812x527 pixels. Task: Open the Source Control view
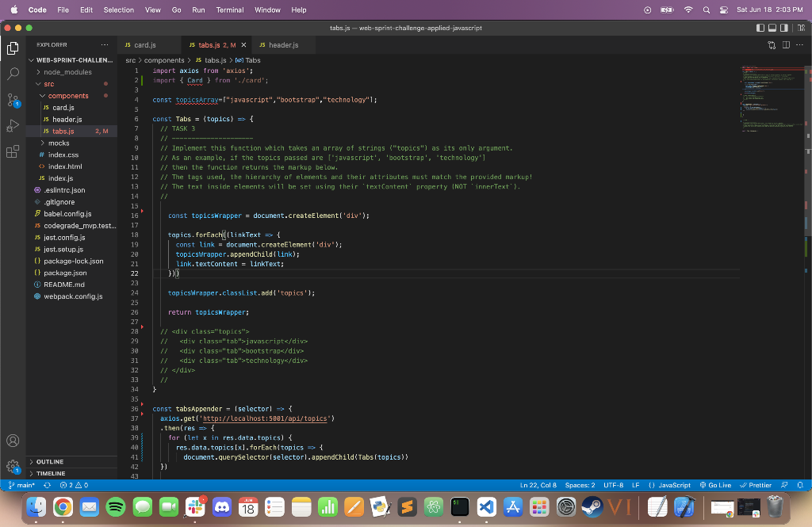tap(13, 100)
